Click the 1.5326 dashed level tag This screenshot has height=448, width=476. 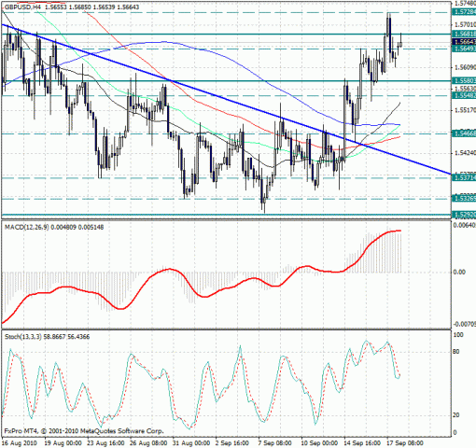[x=464, y=198]
